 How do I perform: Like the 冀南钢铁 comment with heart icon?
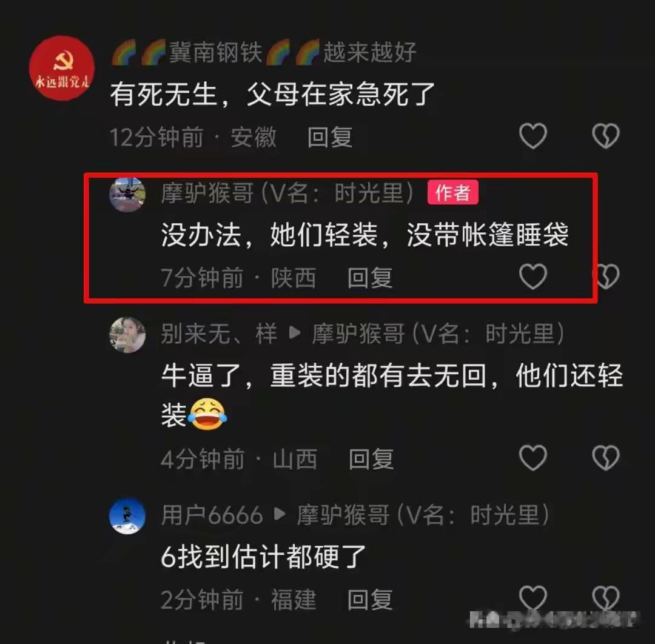(x=532, y=136)
